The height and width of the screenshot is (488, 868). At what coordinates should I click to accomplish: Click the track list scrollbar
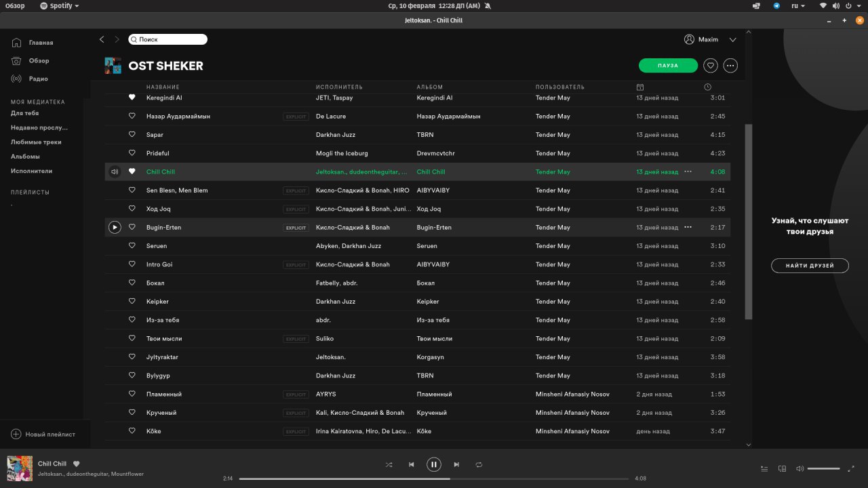749,221
